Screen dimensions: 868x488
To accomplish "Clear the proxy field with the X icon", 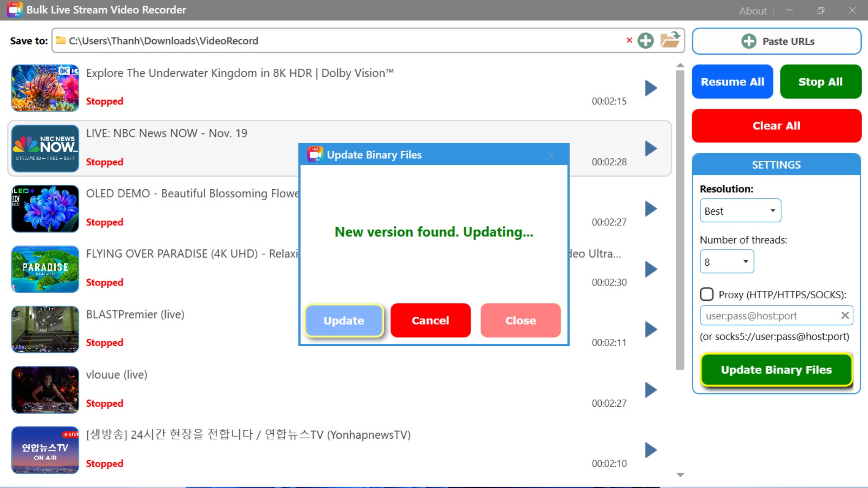I will tap(845, 315).
